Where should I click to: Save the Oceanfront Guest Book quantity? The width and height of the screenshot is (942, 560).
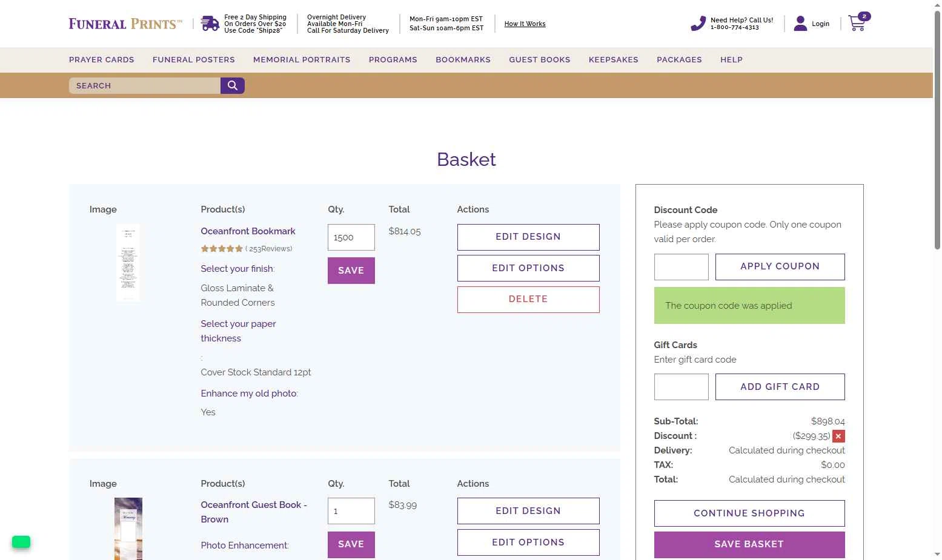coord(351,544)
